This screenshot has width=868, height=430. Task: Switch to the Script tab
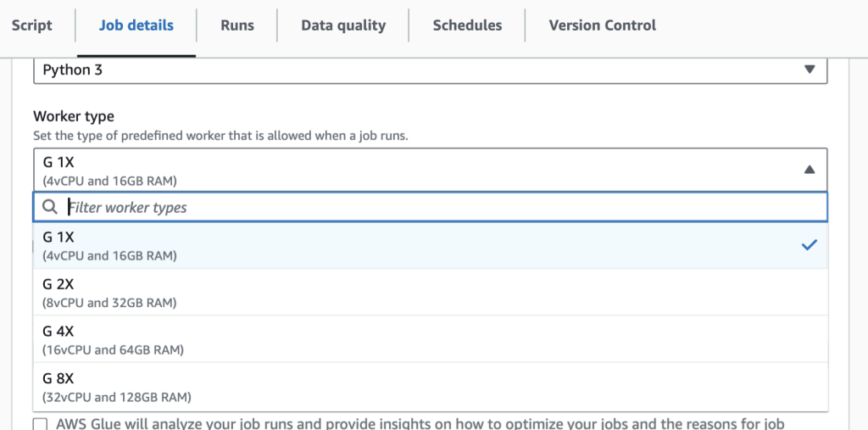[32, 25]
